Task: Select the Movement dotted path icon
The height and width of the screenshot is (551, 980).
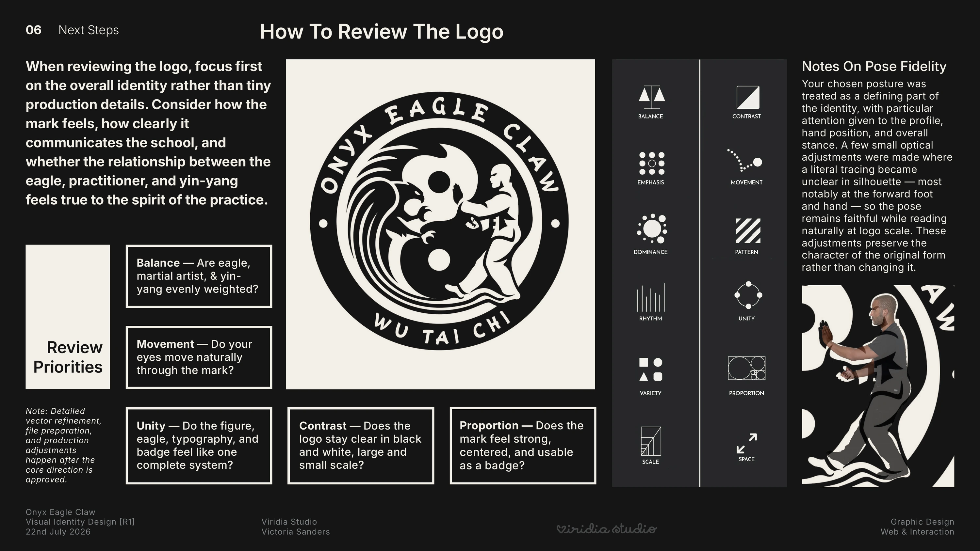Action: [x=744, y=160]
